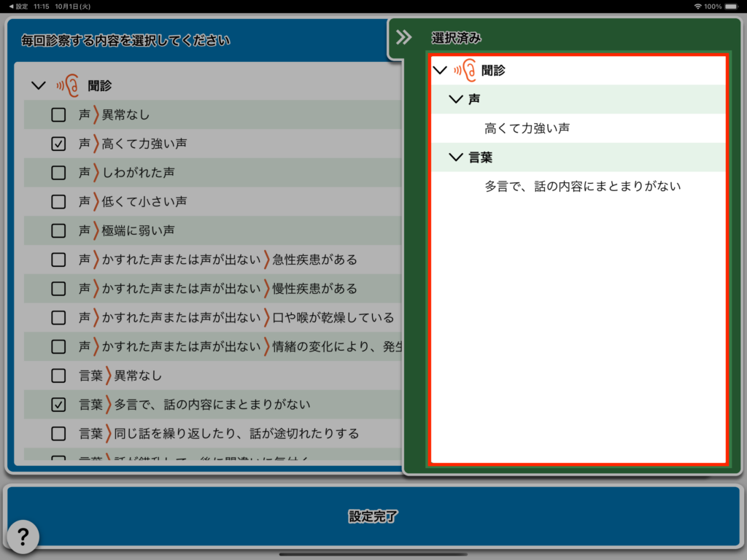Select 多言で、話の内容にまとまりがない in selected list

pyautogui.click(x=582, y=187)
